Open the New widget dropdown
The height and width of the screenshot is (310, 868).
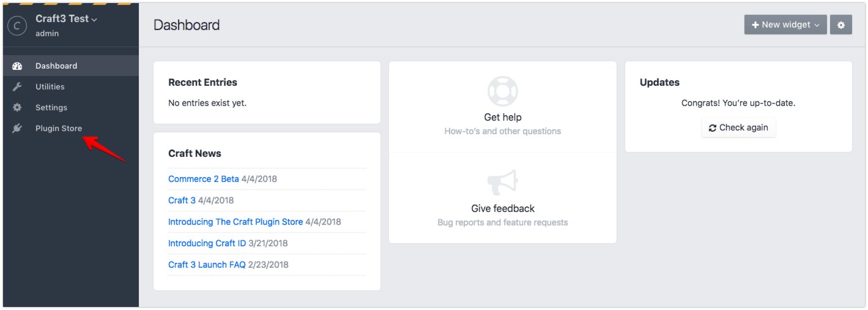point(785,25)
